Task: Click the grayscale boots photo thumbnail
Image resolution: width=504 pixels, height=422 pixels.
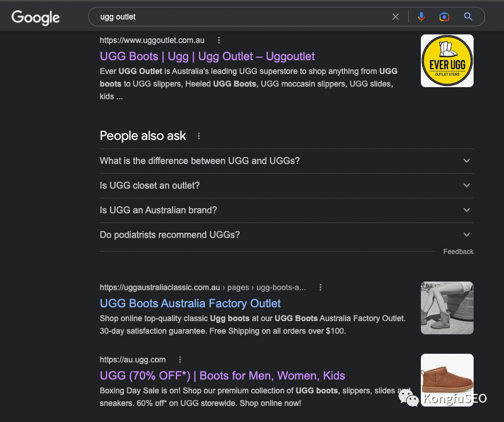Action: (x=447, y=308)
